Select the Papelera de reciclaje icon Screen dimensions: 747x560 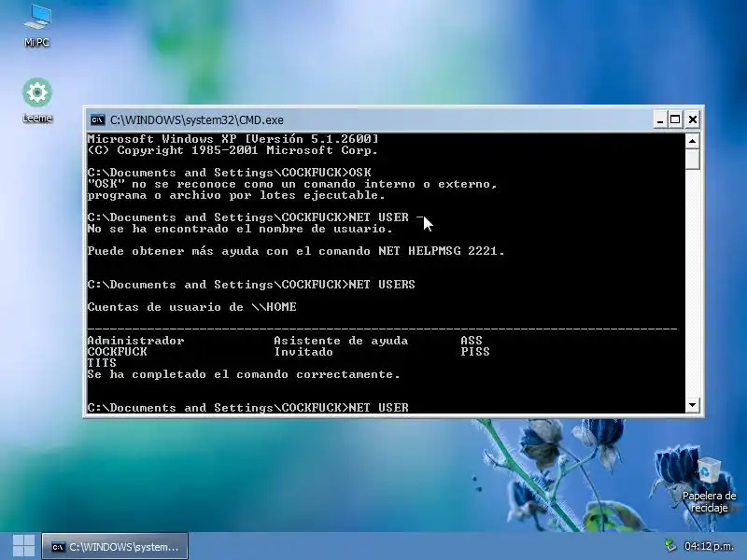coord(709,484)
